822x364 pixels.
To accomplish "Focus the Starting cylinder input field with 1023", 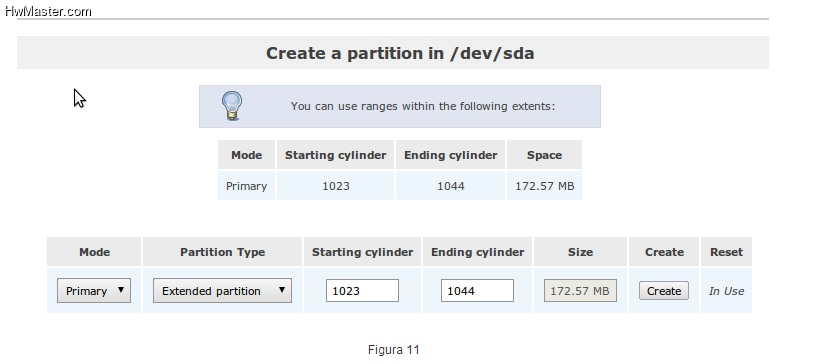I will [362, 291].
